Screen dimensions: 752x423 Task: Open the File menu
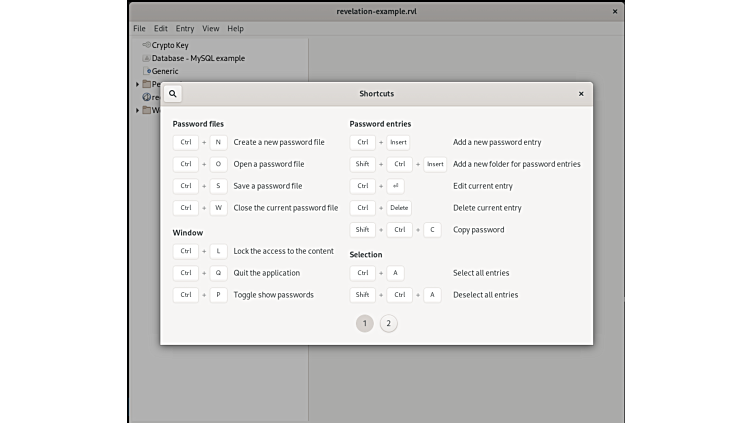[x=139, y=29]
